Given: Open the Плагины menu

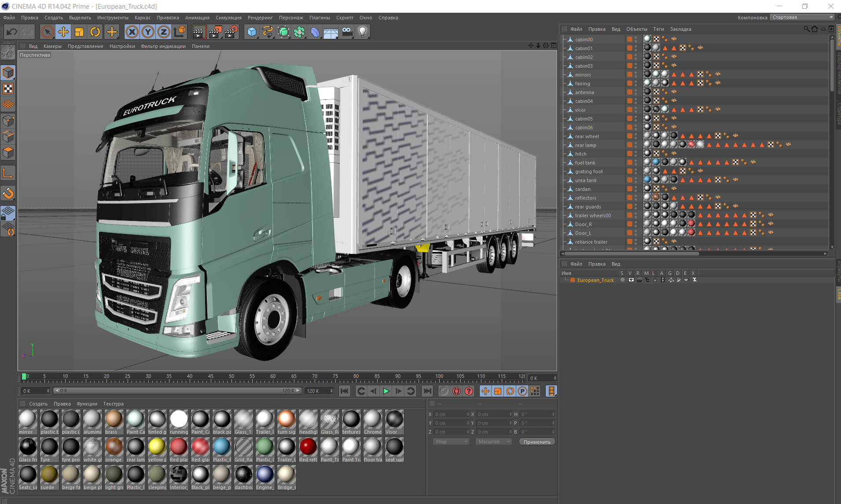Looking at the screenshot, I should (x=320, y=18).
